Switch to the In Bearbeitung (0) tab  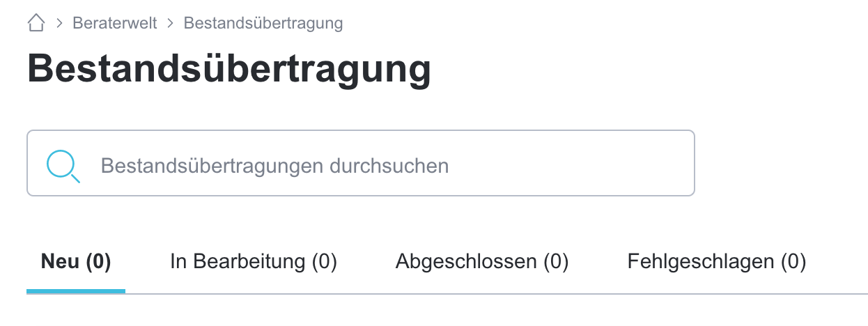click(x=254, y=262)
